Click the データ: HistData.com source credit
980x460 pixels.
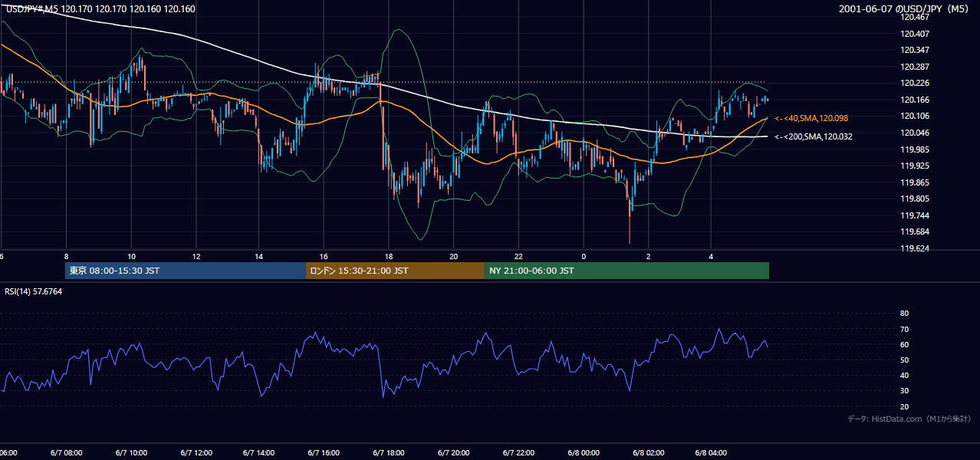click(x=909, y=419)
